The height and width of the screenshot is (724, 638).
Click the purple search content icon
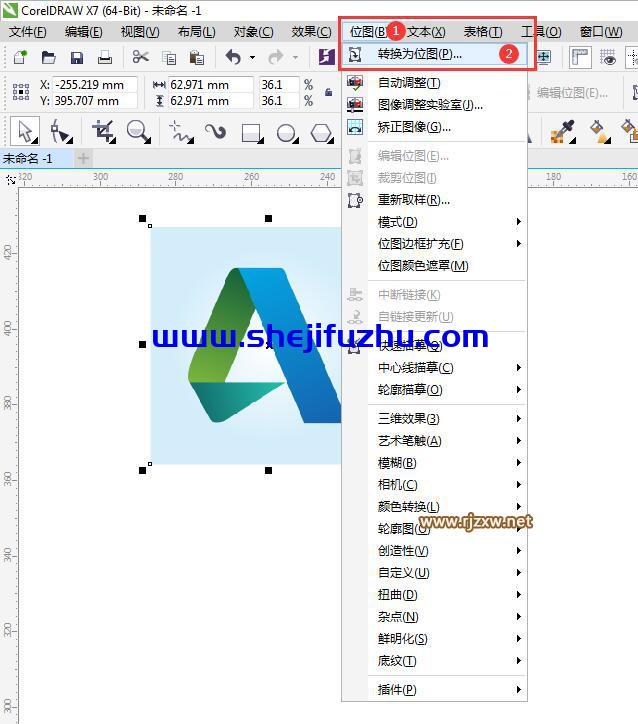(x=326, y=57)
